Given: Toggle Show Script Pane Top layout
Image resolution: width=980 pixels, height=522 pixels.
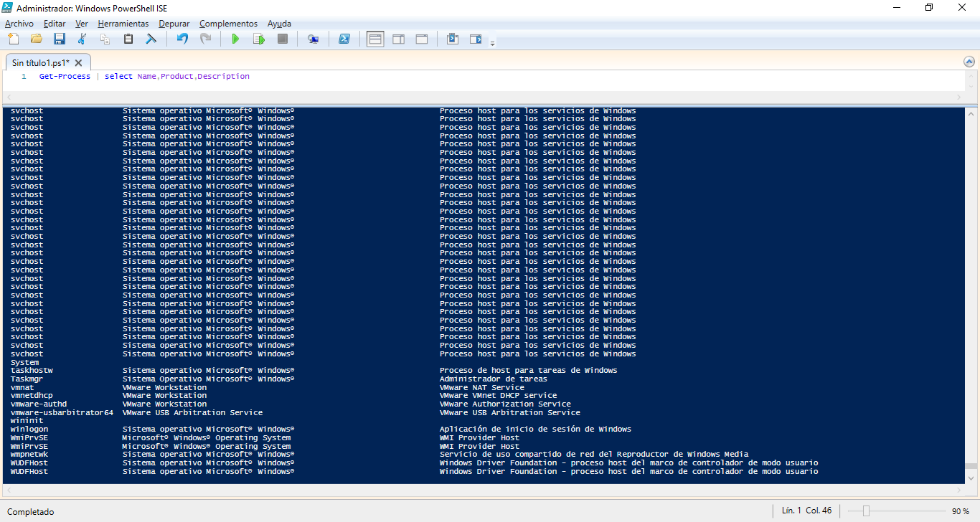Looking at the screenshot, I should (375, 39).
